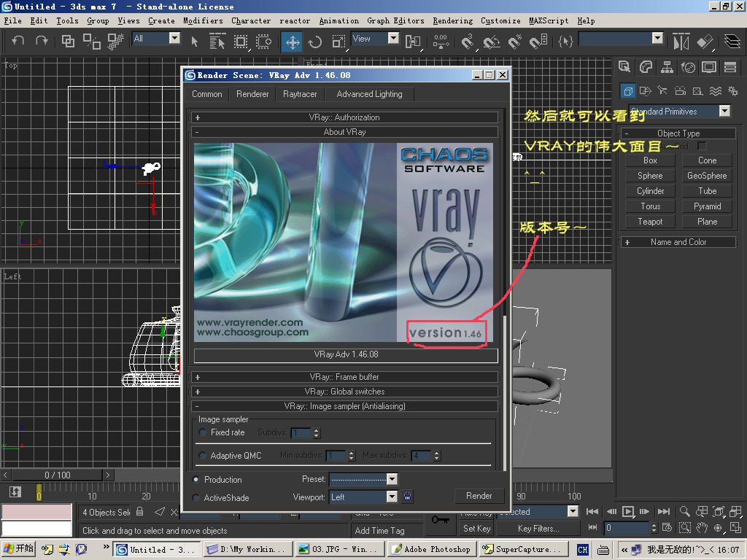Open the Modify command panel tab
Image resolution: width=747 pixels, height=560 pixels.
pyautogui.click(x=646, y=66)
